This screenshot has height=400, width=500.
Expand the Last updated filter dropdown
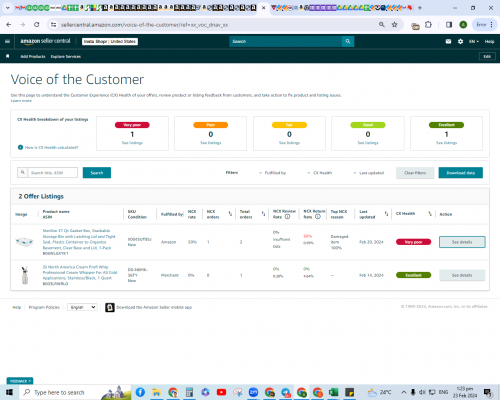coord(368,173)
